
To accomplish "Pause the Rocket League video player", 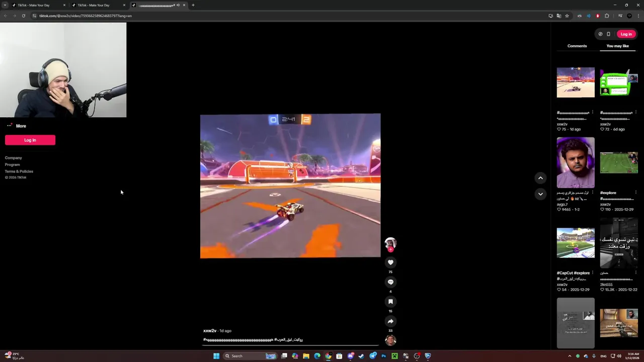I will click(x=290, y=186).
